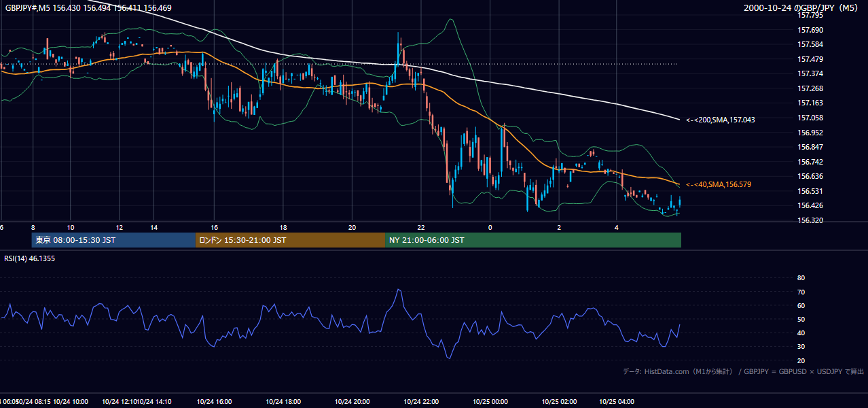Click the hour label 14 on chart axis
868x408 pixels.
154,227
